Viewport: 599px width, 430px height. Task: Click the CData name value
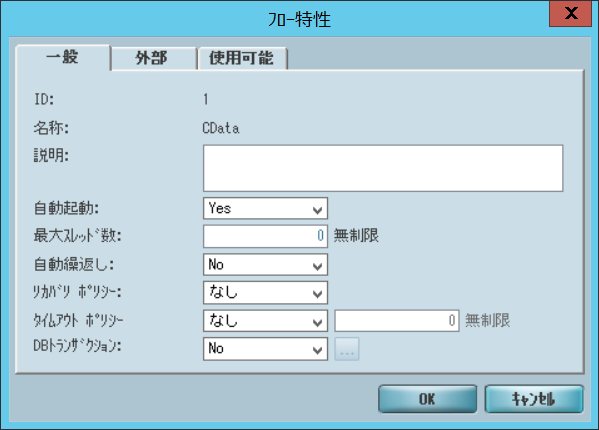221,128
